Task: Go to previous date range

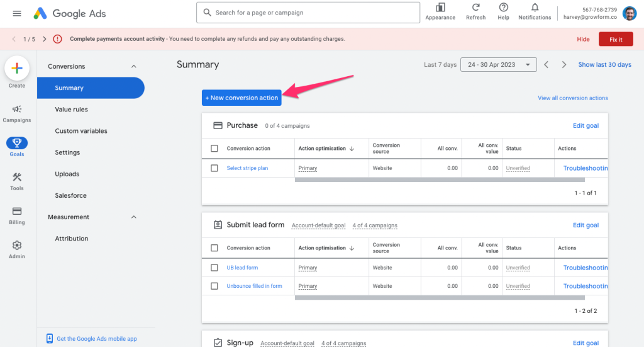Action: tap(547, 64)
